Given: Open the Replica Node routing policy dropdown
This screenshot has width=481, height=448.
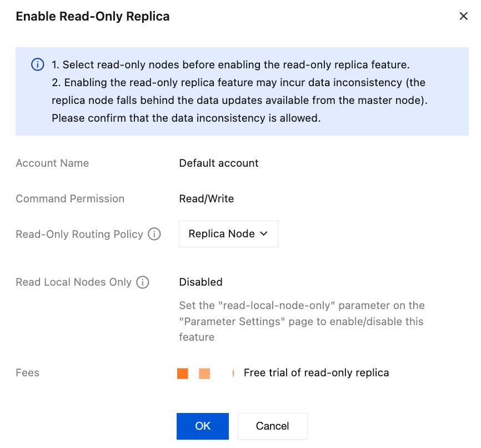Looking at the screenshot, I should pyautogui.click(x=228, y=234).
